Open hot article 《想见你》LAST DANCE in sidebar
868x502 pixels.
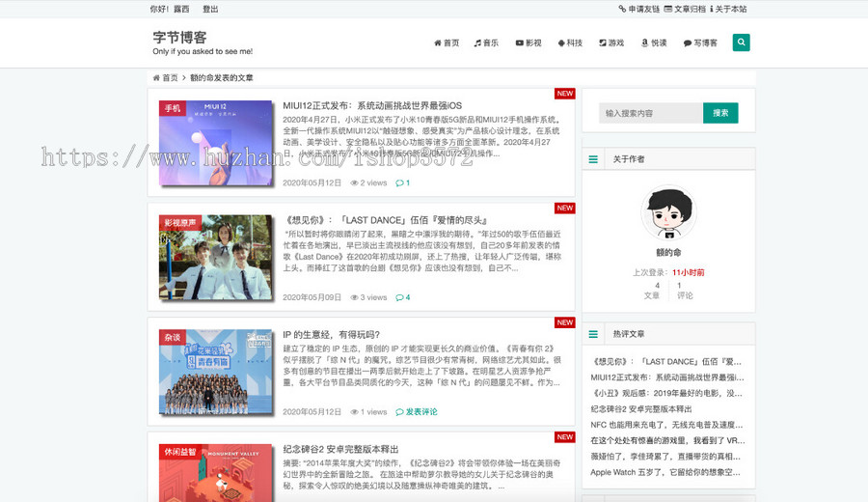pos(665,361)
